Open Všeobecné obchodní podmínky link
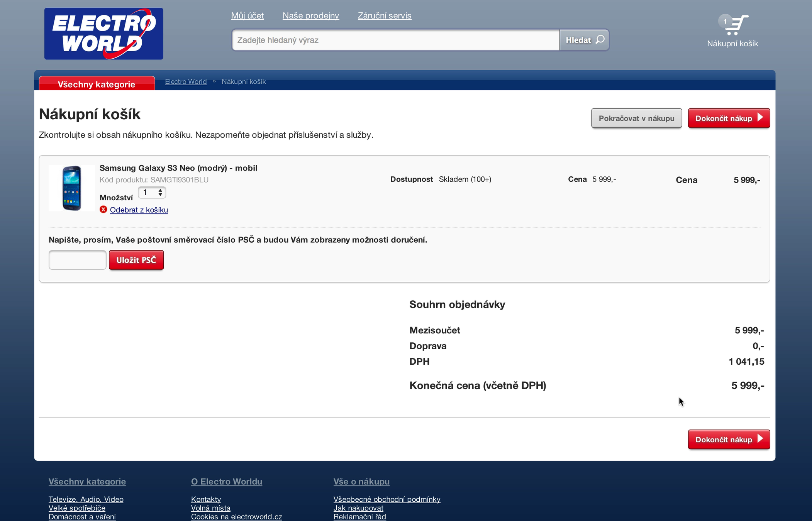The width and height of the screenshot is (812, 521). [x=387, y=499]
